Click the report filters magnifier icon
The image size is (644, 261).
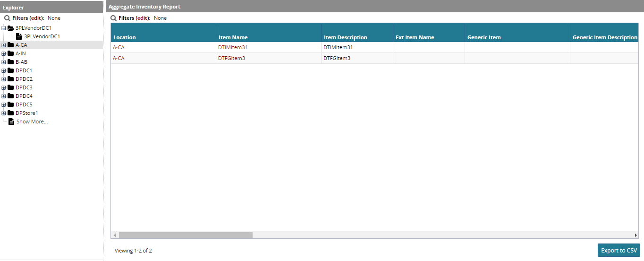113,18
